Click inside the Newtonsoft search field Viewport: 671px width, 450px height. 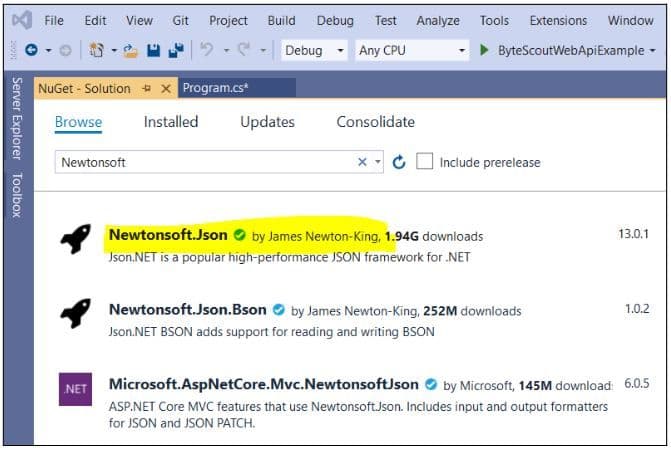click(200, 162)
